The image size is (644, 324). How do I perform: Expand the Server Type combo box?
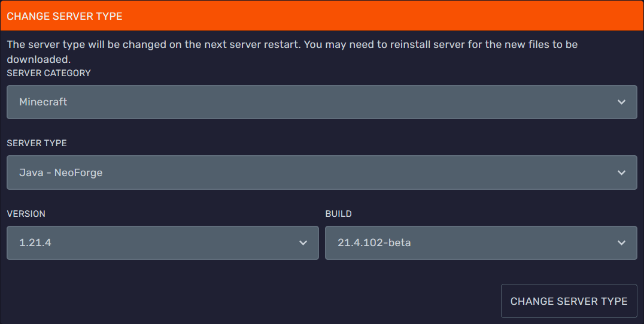(321, 172)
